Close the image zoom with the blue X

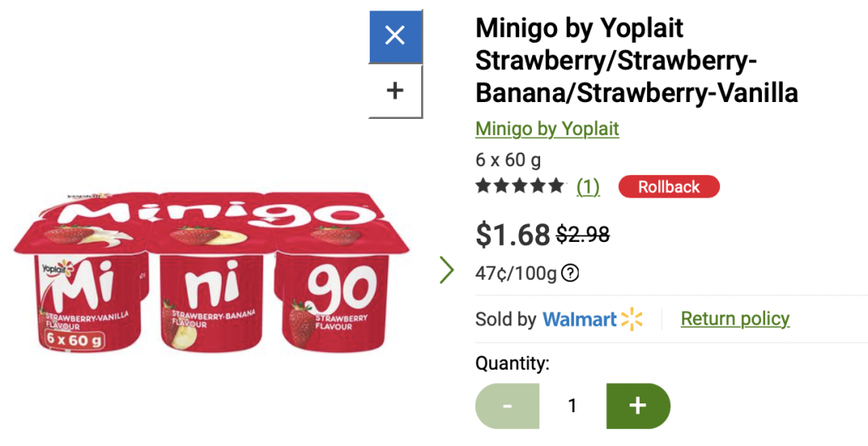[395, 35]
